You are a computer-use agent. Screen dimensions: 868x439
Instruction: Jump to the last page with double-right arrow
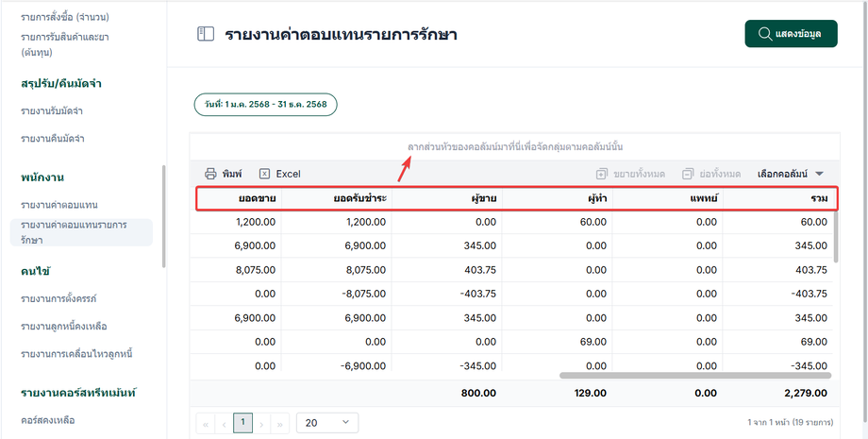coord(279,423)
